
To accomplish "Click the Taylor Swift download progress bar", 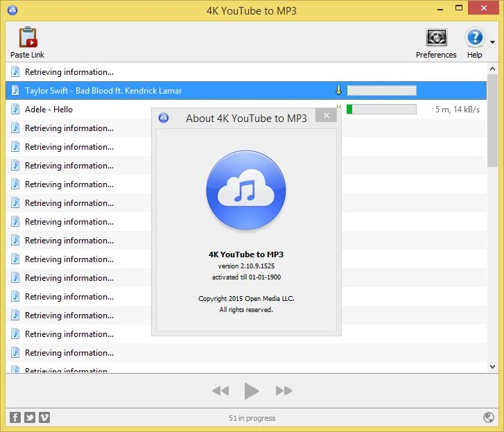I will point(381,91).
